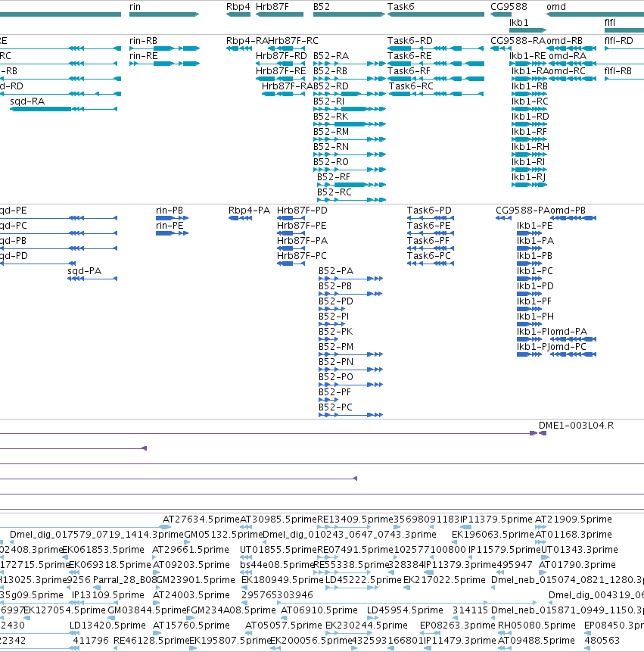
Task: Open the Task6 gene label
Action: (401, 7)
